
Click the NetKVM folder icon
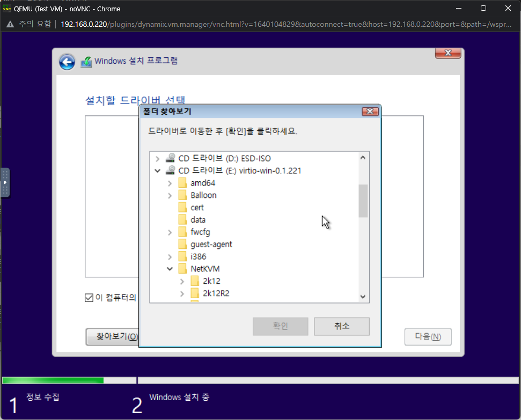point(182,269)
